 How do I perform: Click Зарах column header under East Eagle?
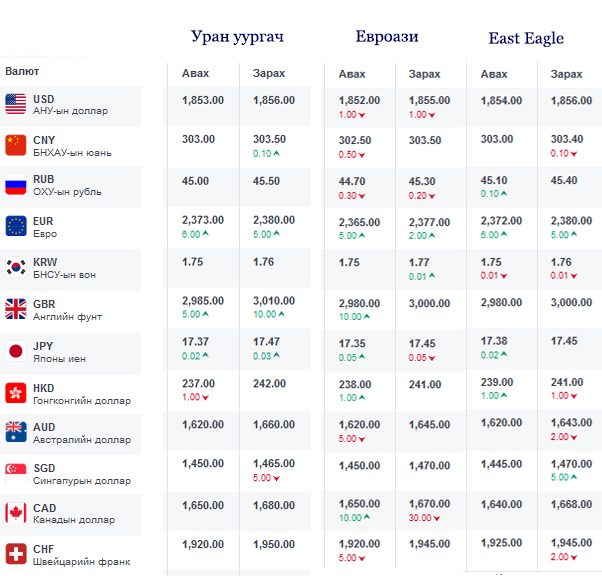[566, 74]
